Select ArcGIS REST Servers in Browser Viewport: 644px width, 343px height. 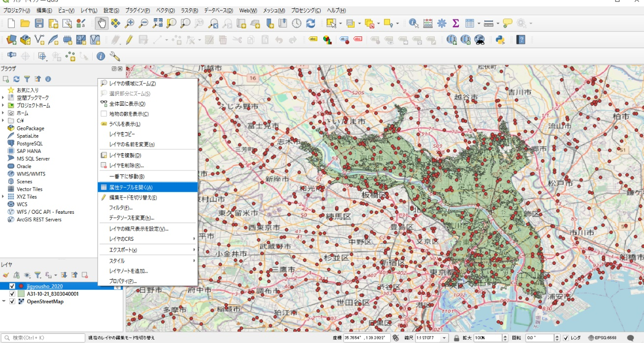tap(39, 220)
